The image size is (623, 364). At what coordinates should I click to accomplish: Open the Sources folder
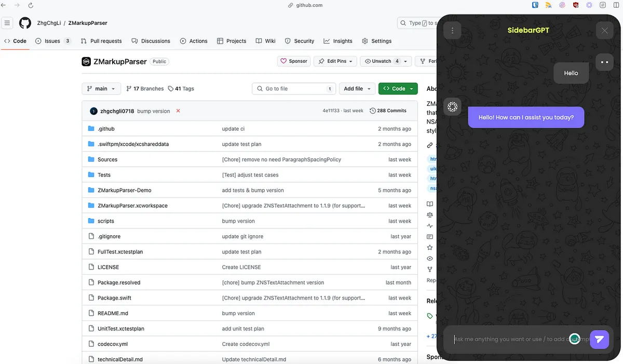(107, 159)
